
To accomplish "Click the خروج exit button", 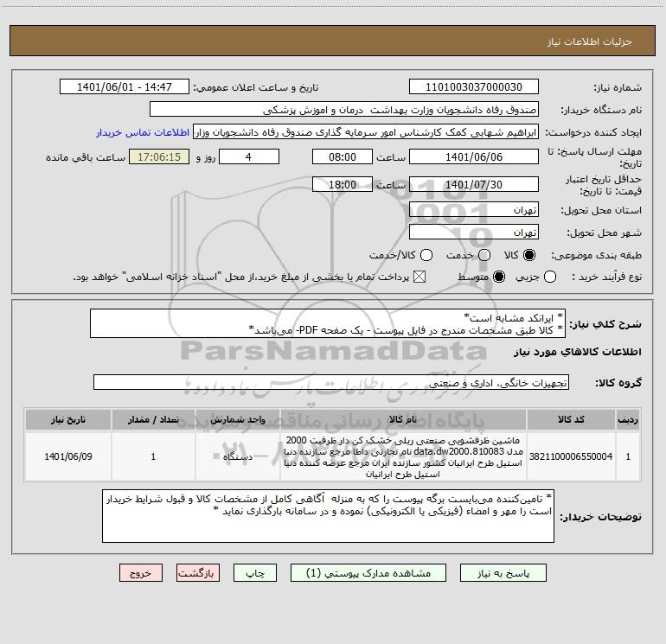I will coord(141,573).
